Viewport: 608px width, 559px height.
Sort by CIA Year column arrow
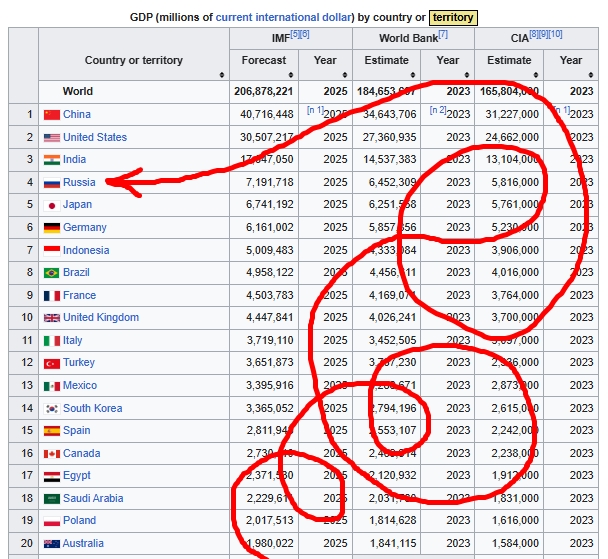pyautogui.click(x=591, y=74)
